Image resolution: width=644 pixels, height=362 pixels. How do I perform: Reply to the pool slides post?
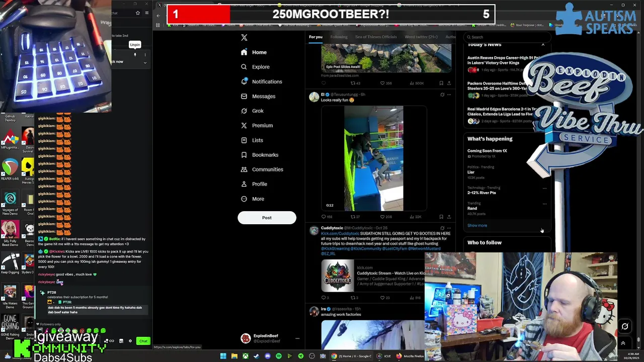tap(324, 83)
